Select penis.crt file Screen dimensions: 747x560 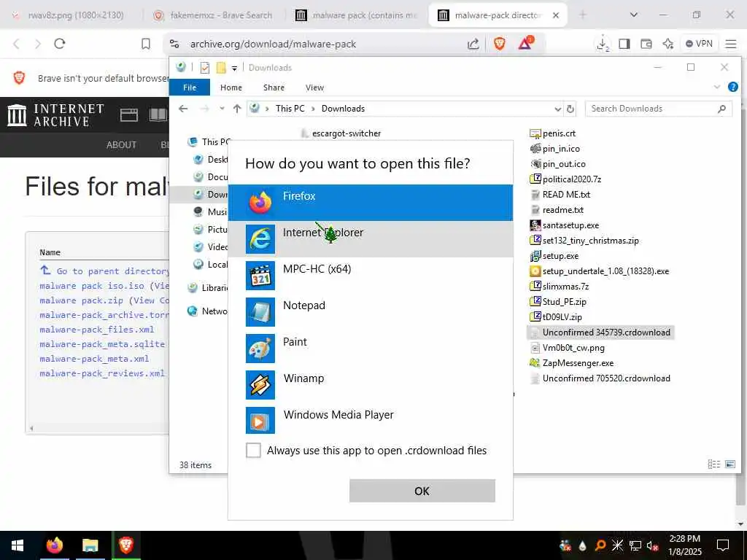coord(553,133)
